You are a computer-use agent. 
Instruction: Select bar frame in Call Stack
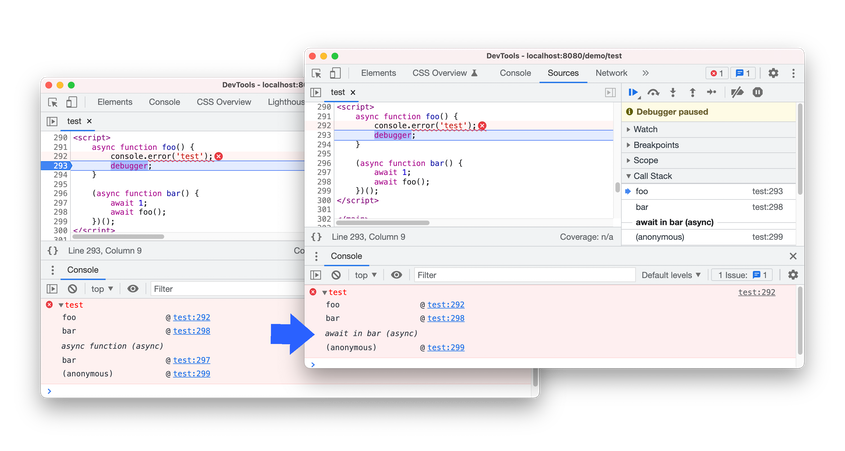tap(709, 207)
